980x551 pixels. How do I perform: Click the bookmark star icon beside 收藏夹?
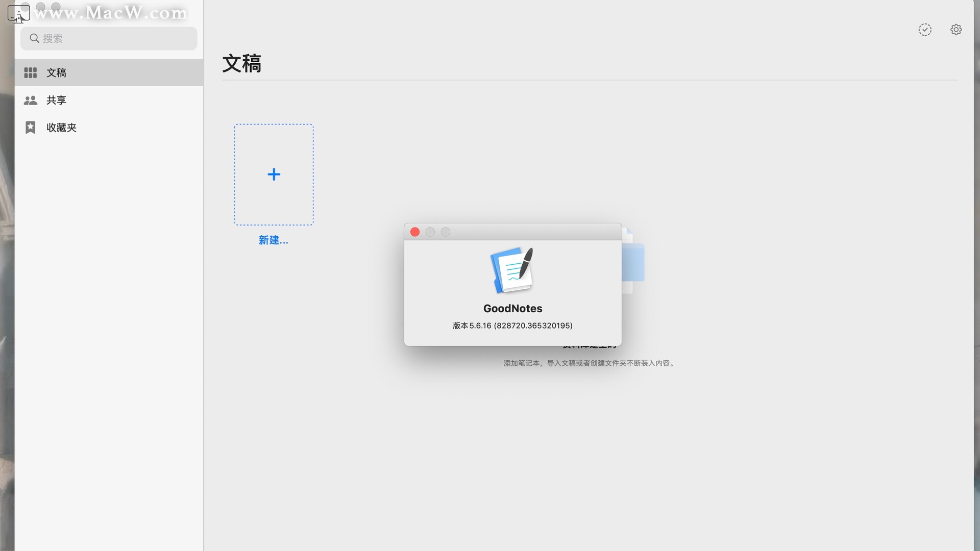coord(30,128)
